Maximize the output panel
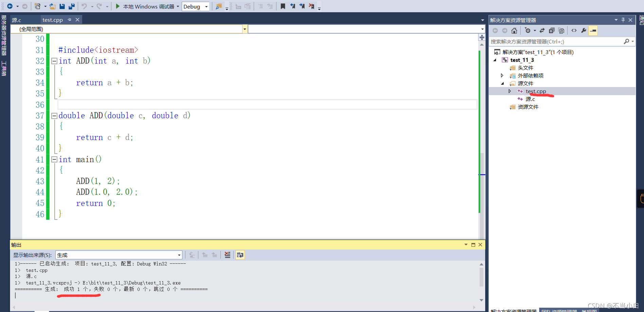Viewport: 644px width, 312px height. pyautogui.click(x=473, y=245)
